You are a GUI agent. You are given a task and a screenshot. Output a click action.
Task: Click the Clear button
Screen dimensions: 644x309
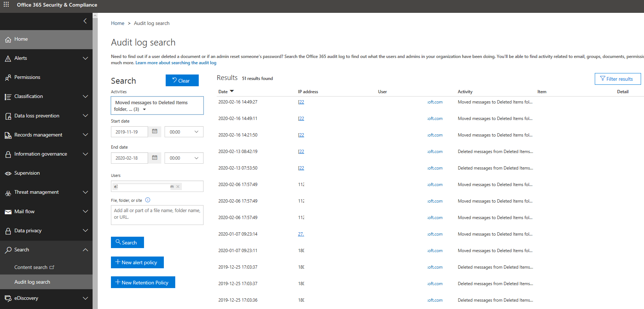point(182,80)
